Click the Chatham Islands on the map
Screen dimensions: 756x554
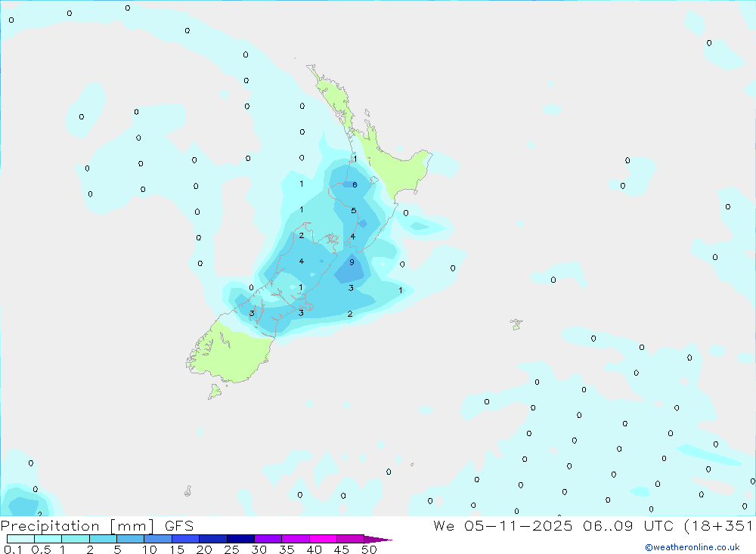[516, 324]
